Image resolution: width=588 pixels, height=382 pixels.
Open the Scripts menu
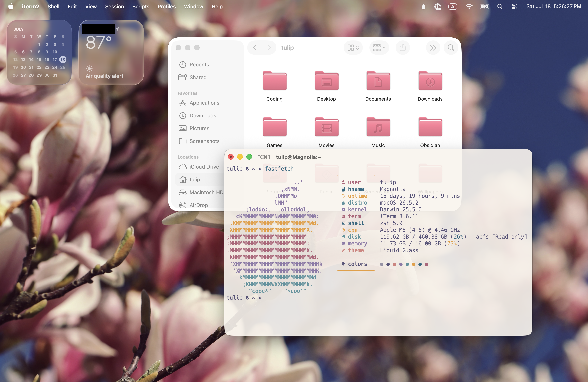pos(141,6)
